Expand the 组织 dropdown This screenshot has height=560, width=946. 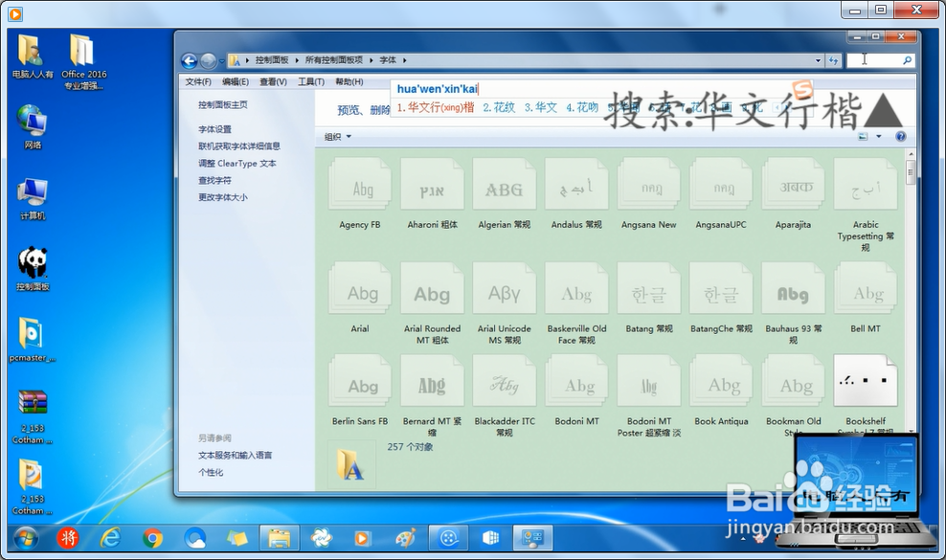coord(338,137)
